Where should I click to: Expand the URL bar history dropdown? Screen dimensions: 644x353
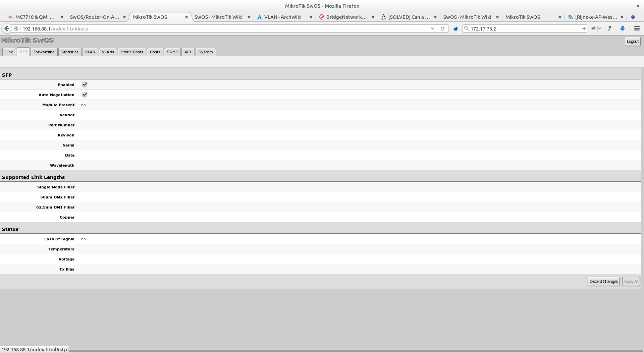432,28
